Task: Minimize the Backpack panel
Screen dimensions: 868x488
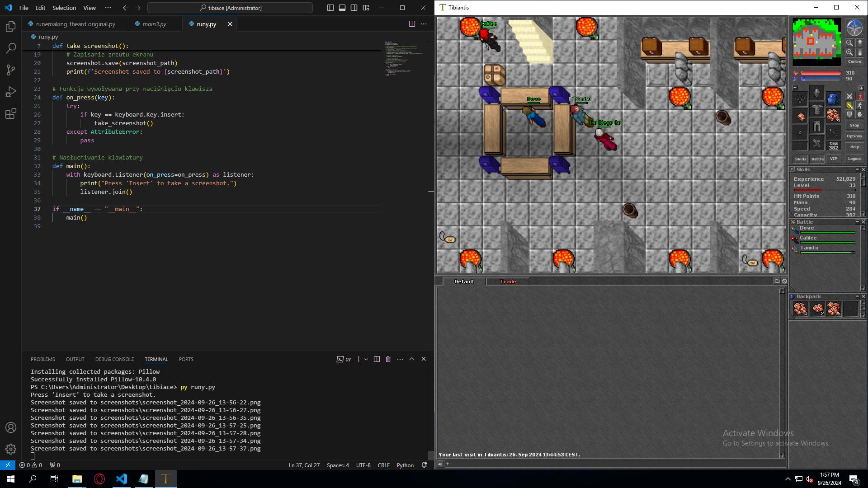Action: tap(857, 296)
